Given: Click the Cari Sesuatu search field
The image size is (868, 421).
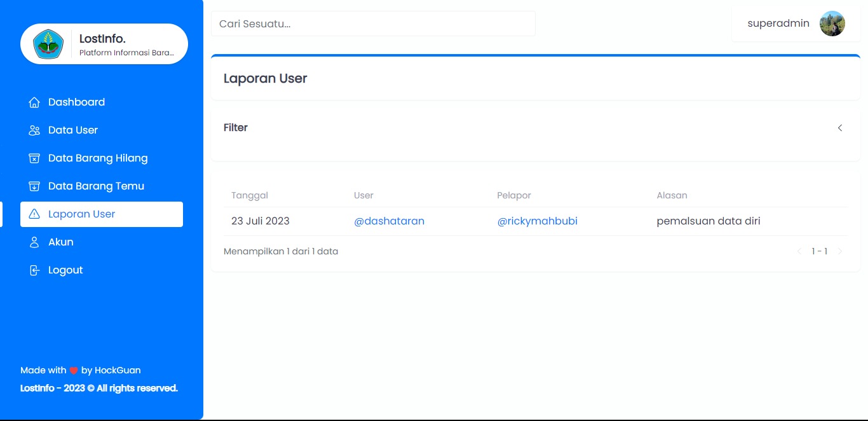Looking at the screenshot, I should (373, 24).
